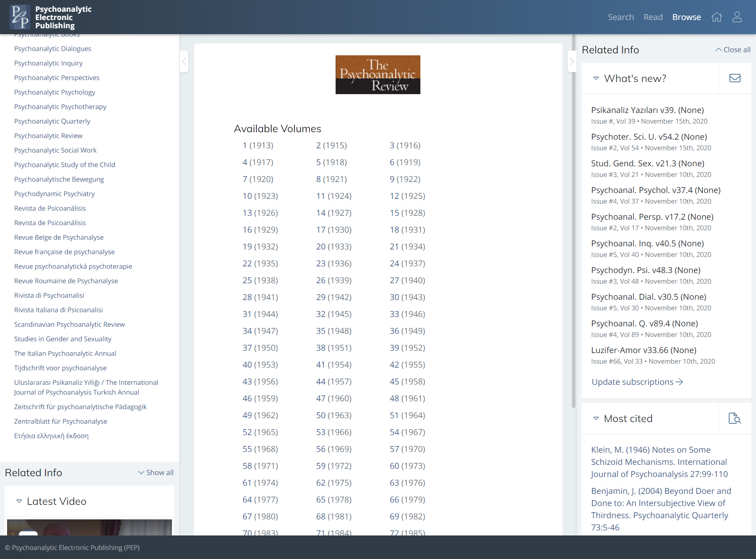Click the PEP logo in header
The width and height of the screenshot is (756, 559).
20,17
